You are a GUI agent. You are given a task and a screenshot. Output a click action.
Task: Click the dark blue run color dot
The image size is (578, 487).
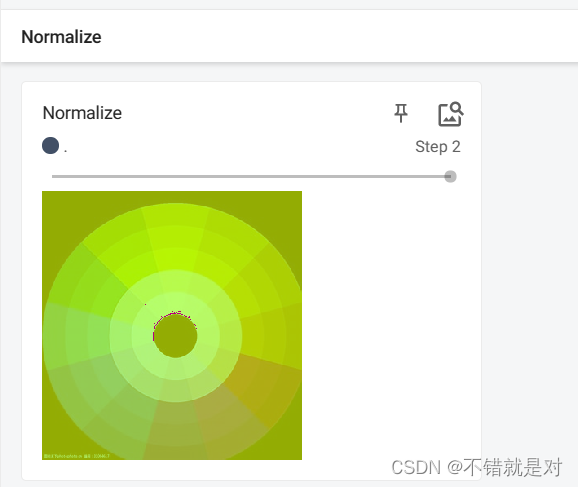pos(51,145)
